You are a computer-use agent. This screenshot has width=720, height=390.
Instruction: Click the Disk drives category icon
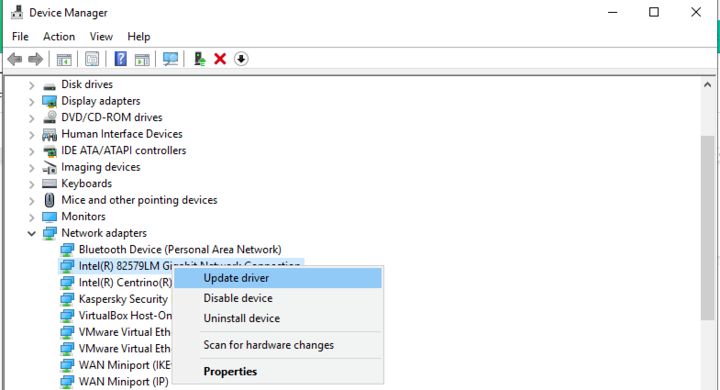point(49,85)
